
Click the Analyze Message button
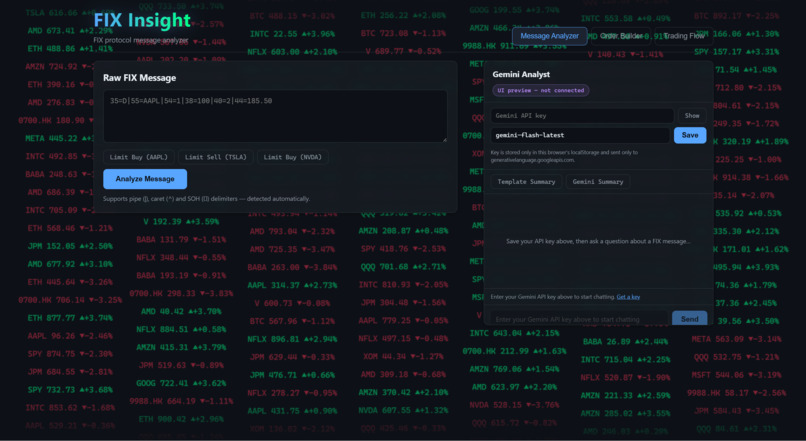tap(145, 179)
